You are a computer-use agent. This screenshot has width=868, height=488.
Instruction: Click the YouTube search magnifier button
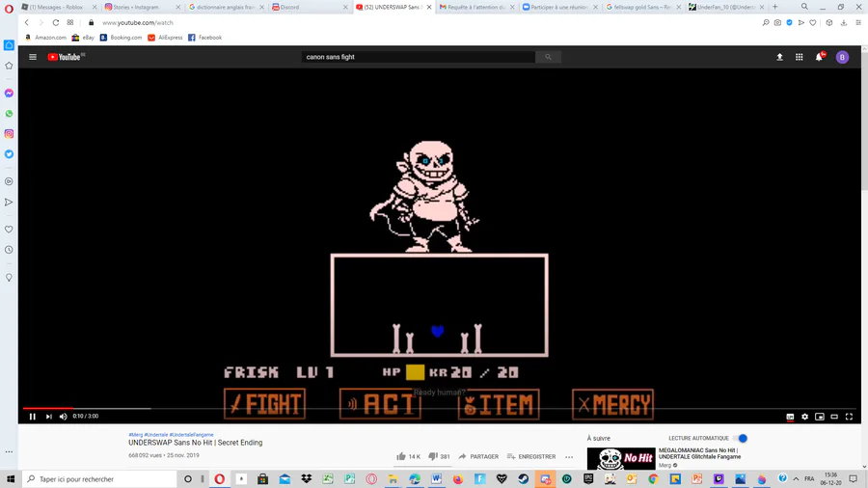click(548, 57)
